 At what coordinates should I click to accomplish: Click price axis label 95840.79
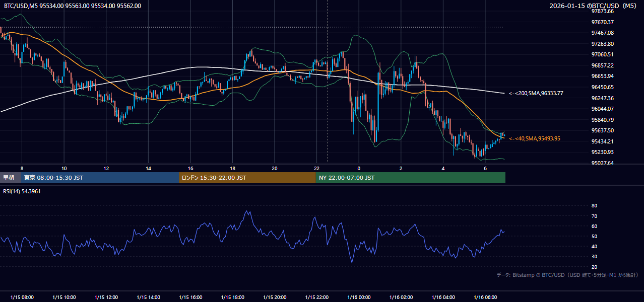(x=602, y=120)
